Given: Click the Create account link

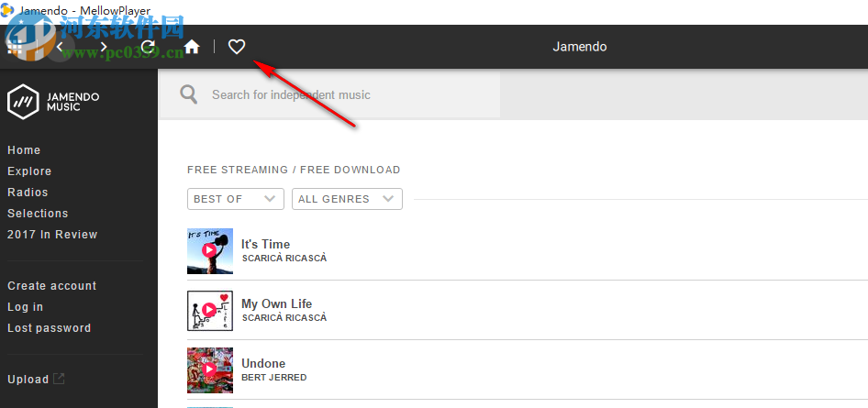Looking at the screenshot, I should (x=50, y=286).
